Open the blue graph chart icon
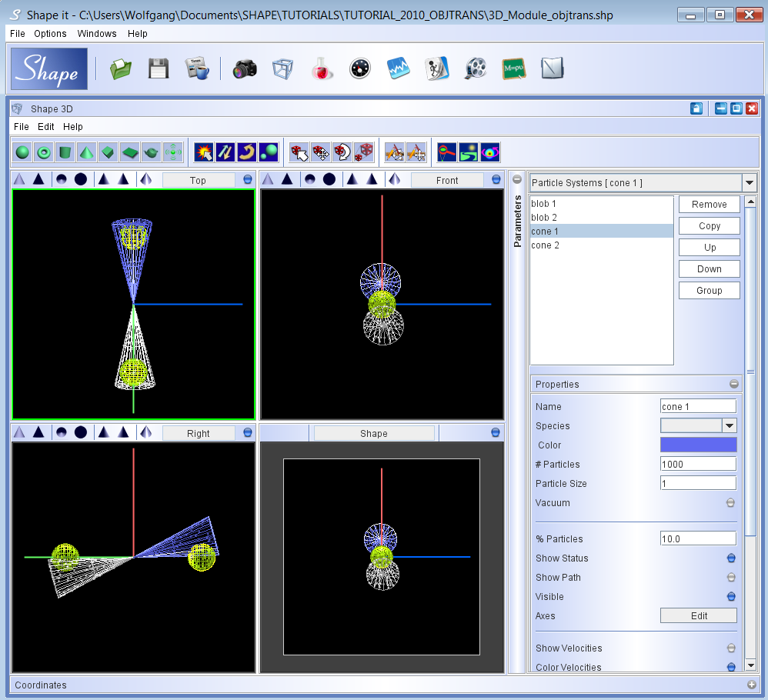The width and height of the screenshot is (768, 700). [398, 68]
